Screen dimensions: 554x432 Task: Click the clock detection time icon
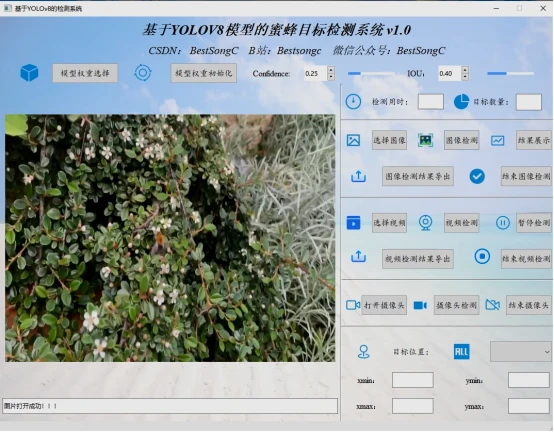[x=353, y=102]
